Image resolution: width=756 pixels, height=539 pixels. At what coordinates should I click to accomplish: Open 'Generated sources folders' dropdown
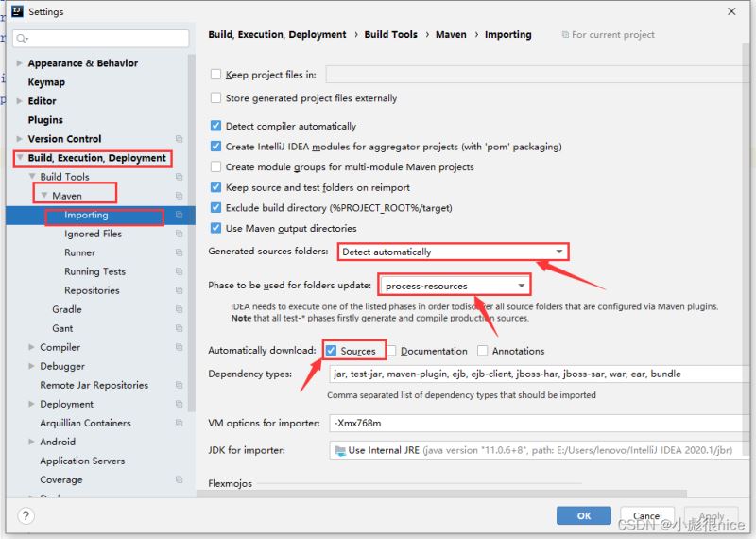coord(453,252)
